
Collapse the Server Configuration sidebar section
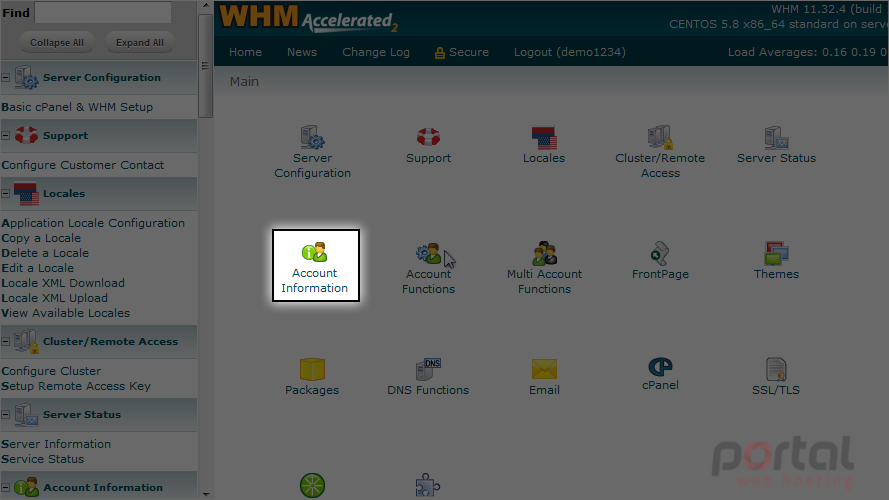[x=6, y=78]
